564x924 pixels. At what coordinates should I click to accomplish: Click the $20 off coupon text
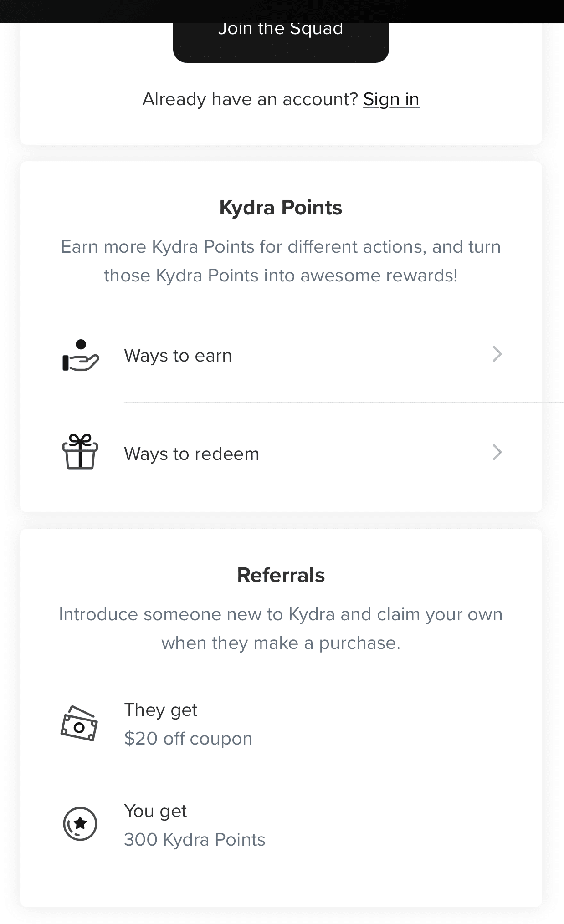pos(188,739)
